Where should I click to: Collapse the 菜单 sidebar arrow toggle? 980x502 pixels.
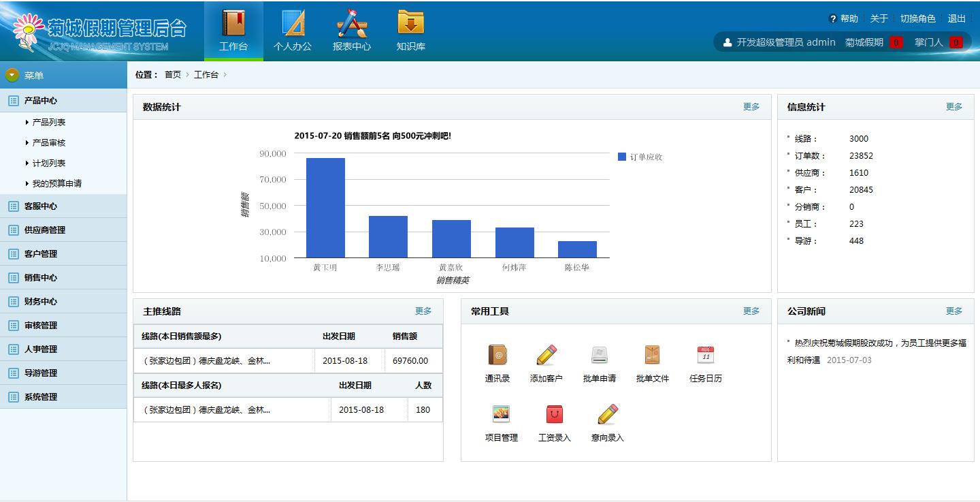(12, 76)
